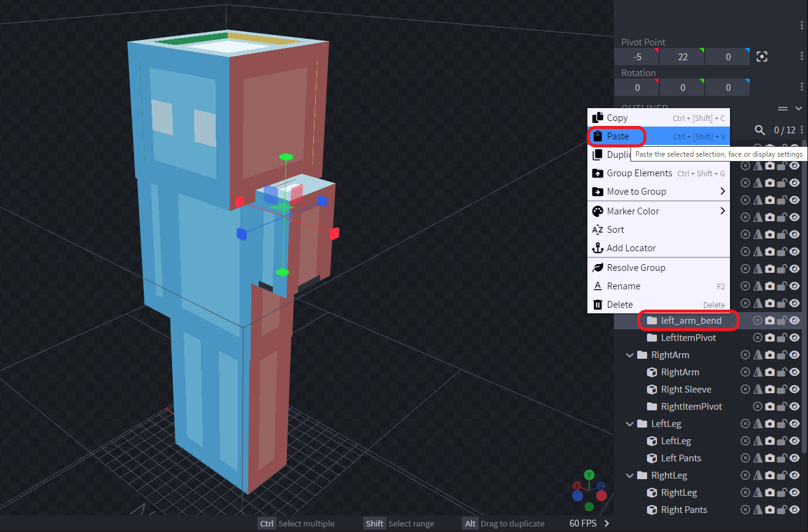Click the clipboard icon next to Copy
Viewport: 808px width, 532px height.
(x=597, y=117)
